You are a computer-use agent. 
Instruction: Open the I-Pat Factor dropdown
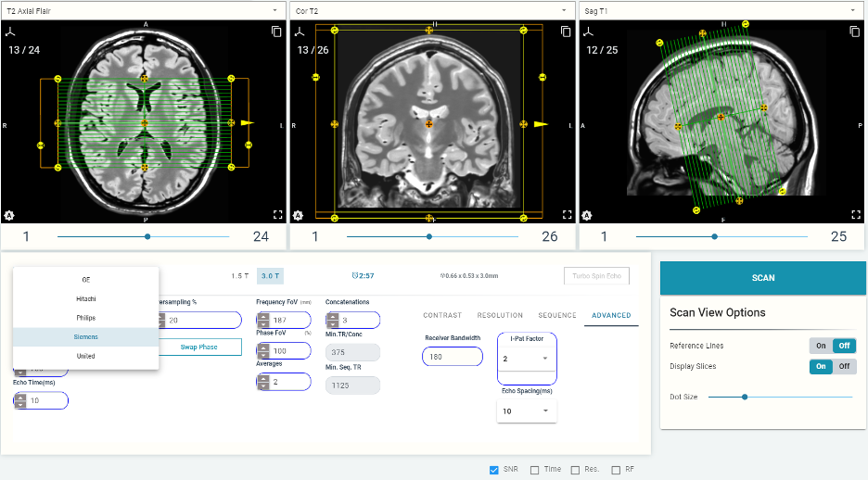526,359
